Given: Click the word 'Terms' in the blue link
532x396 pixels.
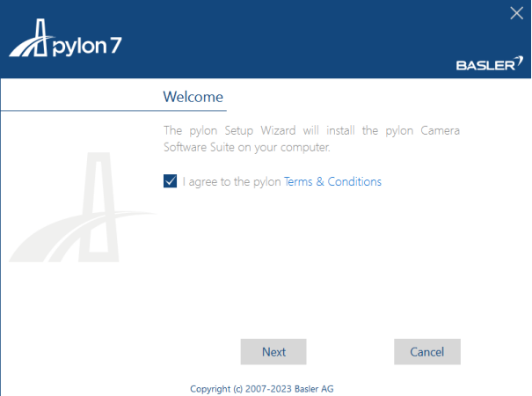Looking at the screenshot, I should 298,181.
